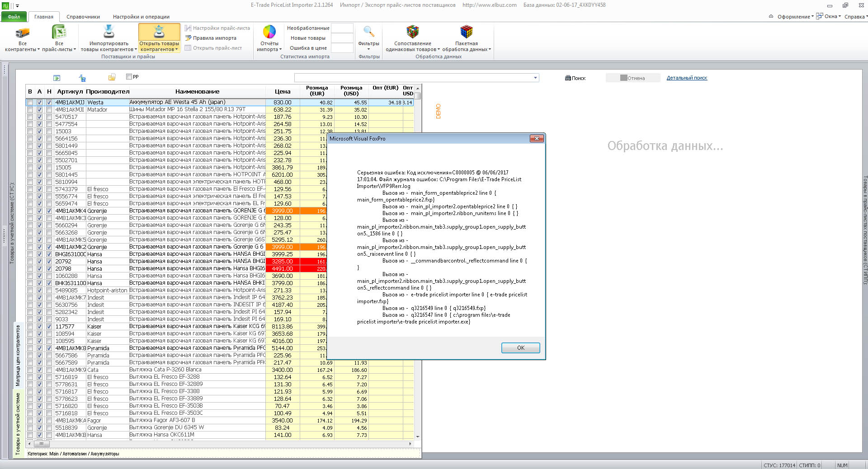The height and width of the screenshot is (469, 868).
Task: Tick the В checkbox in row 5470517
Action: coord(30,117)
